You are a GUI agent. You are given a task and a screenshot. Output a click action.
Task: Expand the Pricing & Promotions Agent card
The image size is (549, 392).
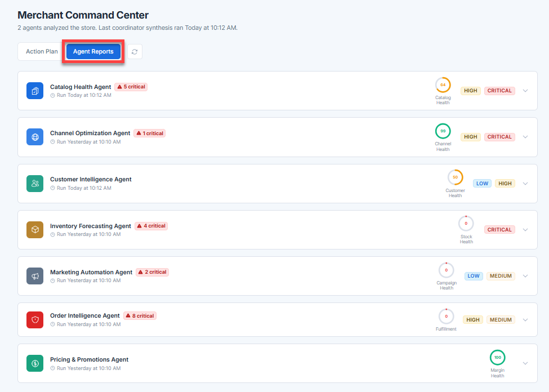tap(525, 363)
